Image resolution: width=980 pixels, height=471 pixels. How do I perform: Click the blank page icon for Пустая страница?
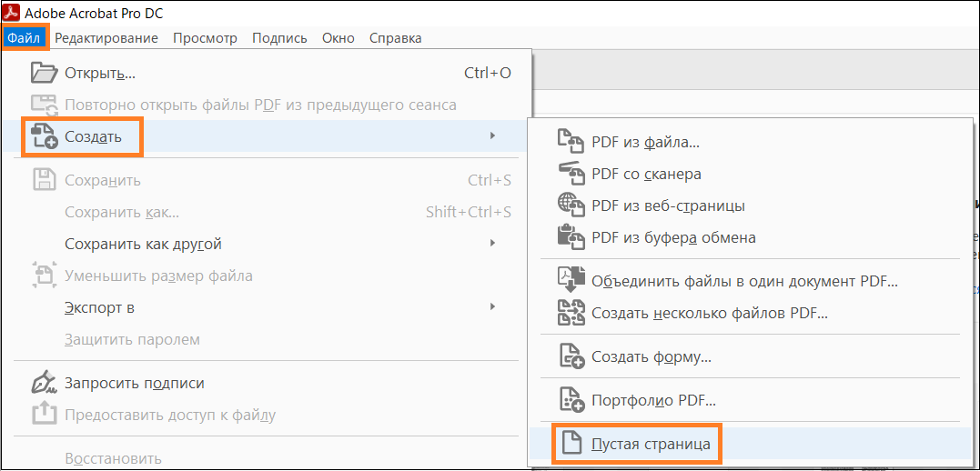(570, 444)
